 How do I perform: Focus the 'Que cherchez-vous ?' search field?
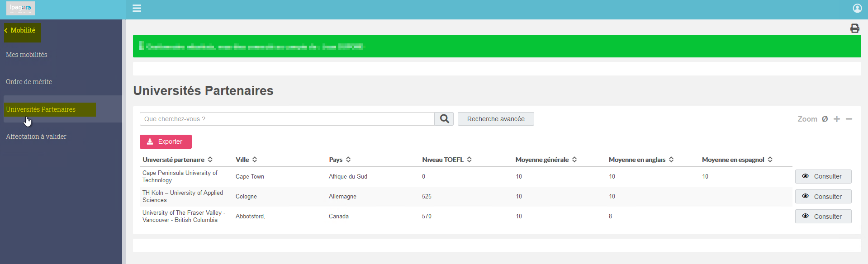coord(287,119)
